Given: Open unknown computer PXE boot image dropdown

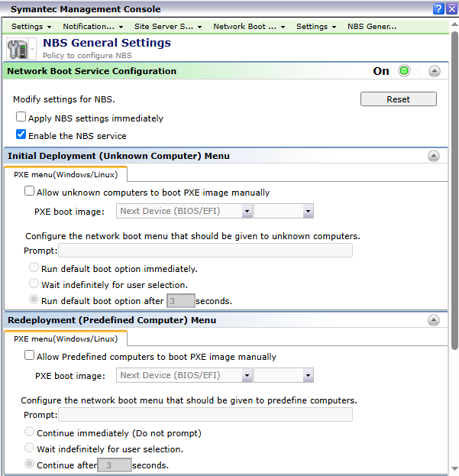Looking at the screenshot, I should [x=184, y=212].
